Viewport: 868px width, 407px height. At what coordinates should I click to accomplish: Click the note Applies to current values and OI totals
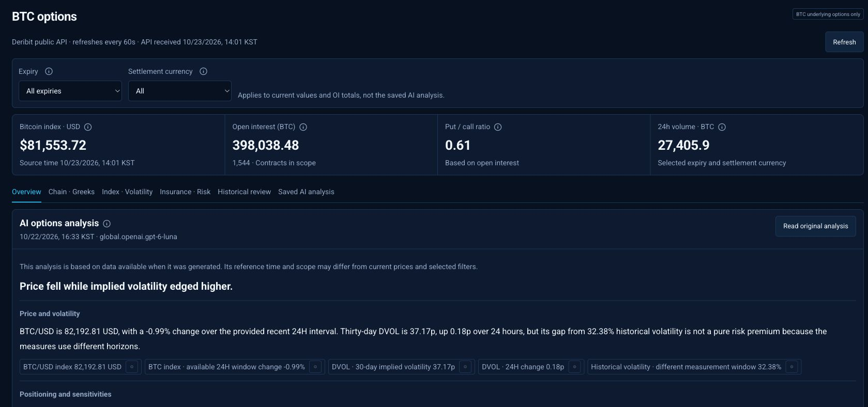[341, 95]
